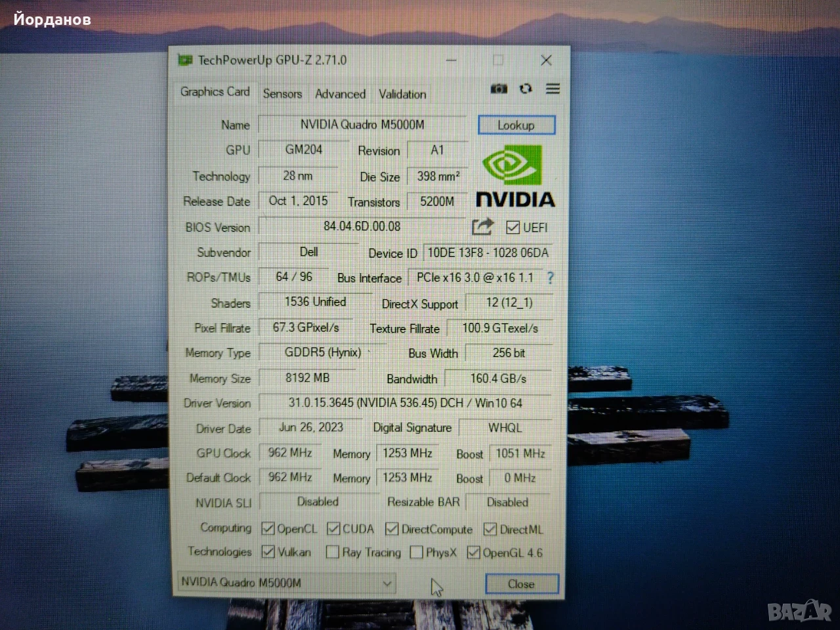Screen dimensions: 840x630
Task: Click the Bus Interface question mark
Action: (550, 278)
